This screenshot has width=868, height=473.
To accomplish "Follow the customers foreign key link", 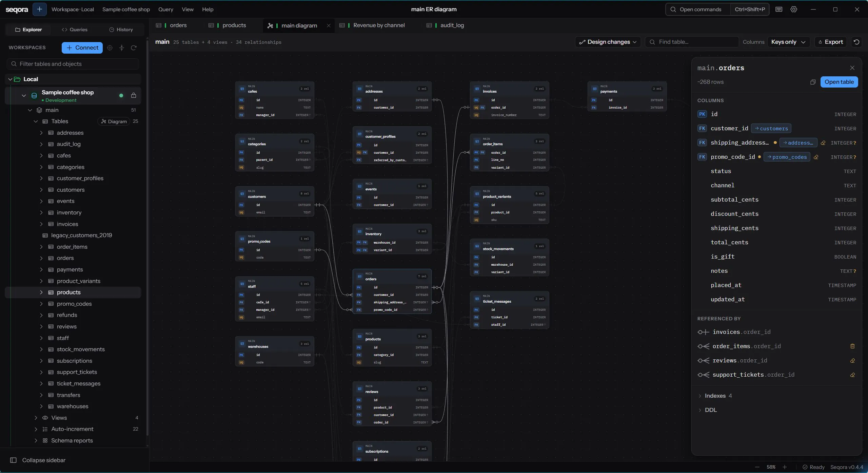I will 771,129.
